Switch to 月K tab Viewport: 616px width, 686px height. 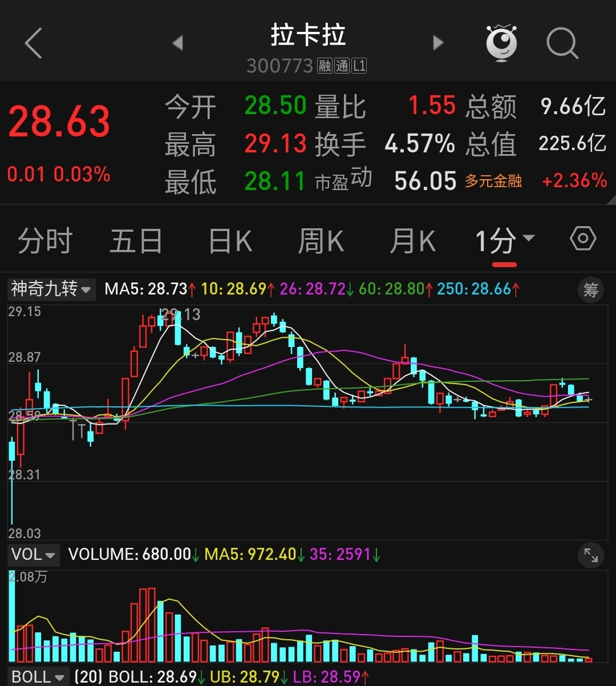click(412, 241)
